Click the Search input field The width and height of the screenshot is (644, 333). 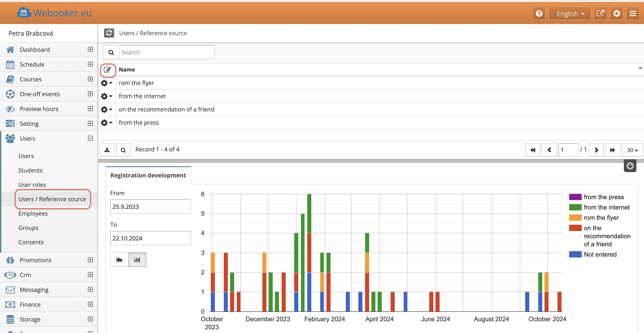pyautogui.click(x=167, y=52)
